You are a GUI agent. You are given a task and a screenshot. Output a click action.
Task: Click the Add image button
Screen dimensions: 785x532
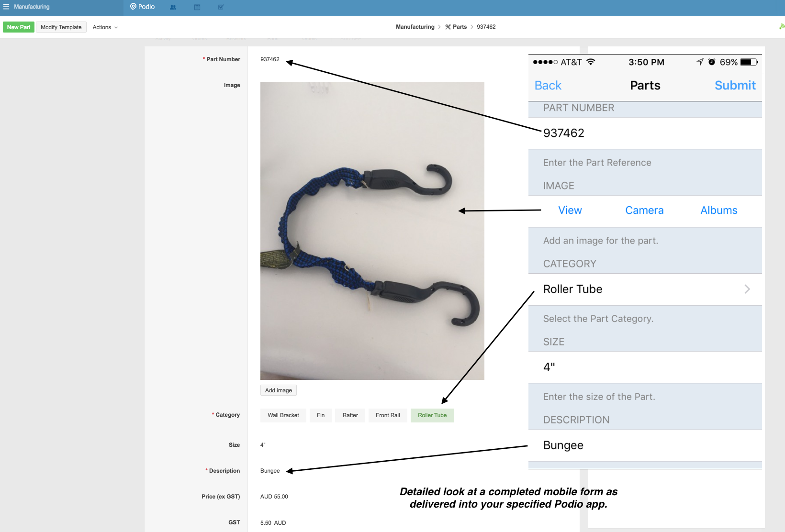click(278, 390)
